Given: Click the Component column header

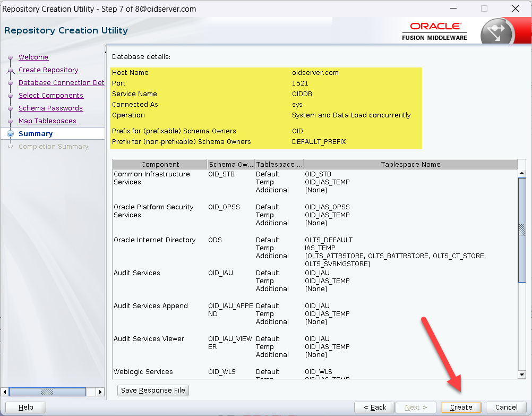Looking at the screenshot, I should tap(160, 165).
